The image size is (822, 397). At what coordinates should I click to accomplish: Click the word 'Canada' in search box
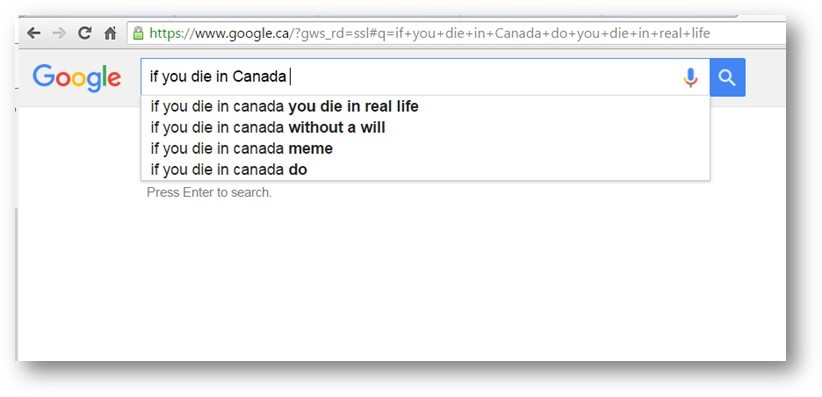point(259,77)
